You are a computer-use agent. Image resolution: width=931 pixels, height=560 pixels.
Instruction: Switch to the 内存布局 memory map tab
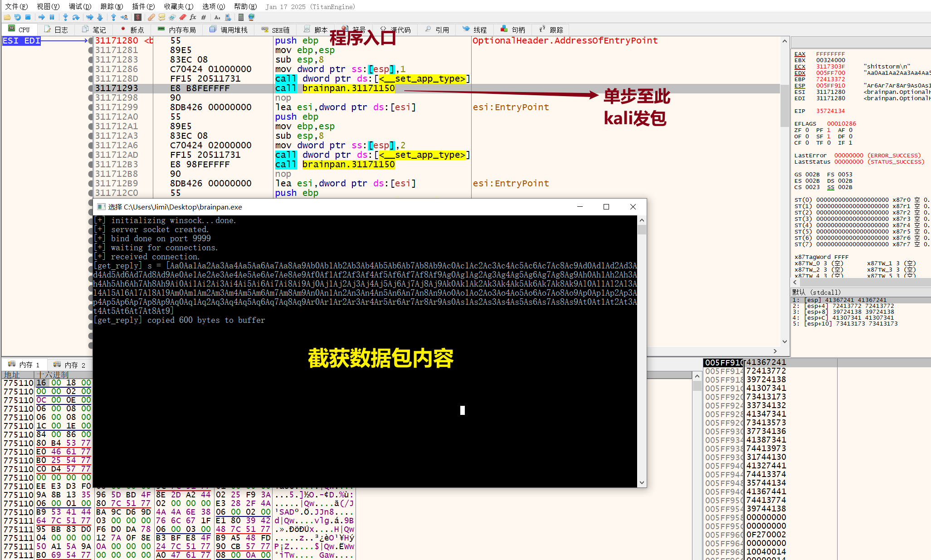[177, 30]
